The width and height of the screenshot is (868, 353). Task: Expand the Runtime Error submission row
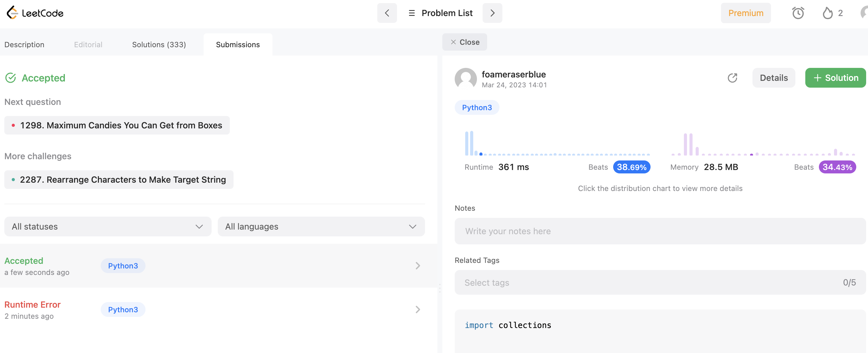[x=418, y=309]
